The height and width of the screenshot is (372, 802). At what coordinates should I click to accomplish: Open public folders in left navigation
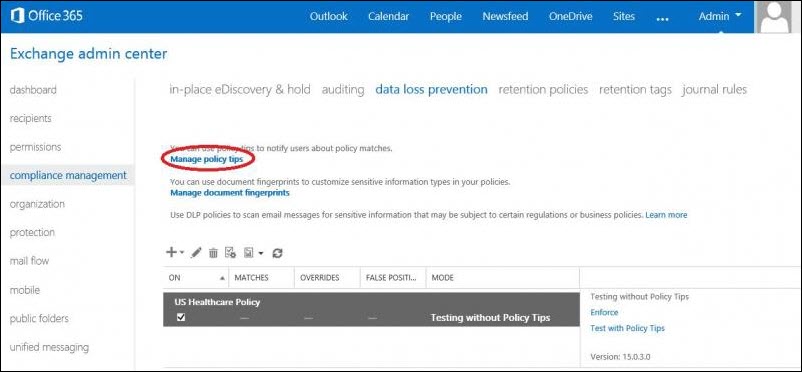click(39, 318)
